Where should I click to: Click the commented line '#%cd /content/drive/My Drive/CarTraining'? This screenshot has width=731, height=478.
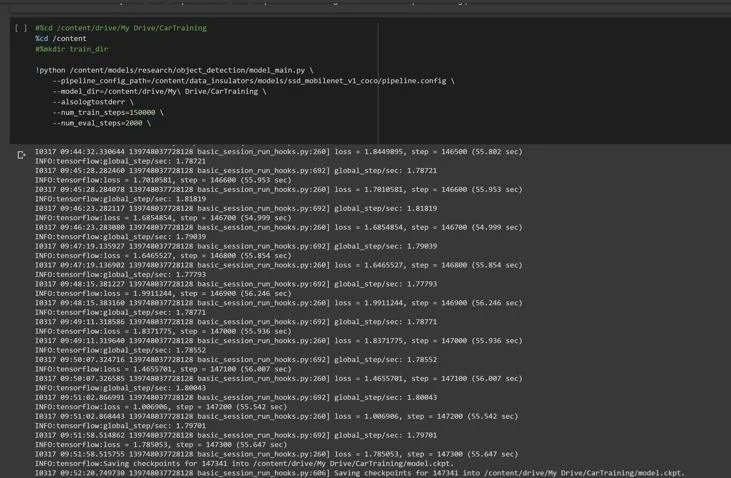click(x=121, y=28)
